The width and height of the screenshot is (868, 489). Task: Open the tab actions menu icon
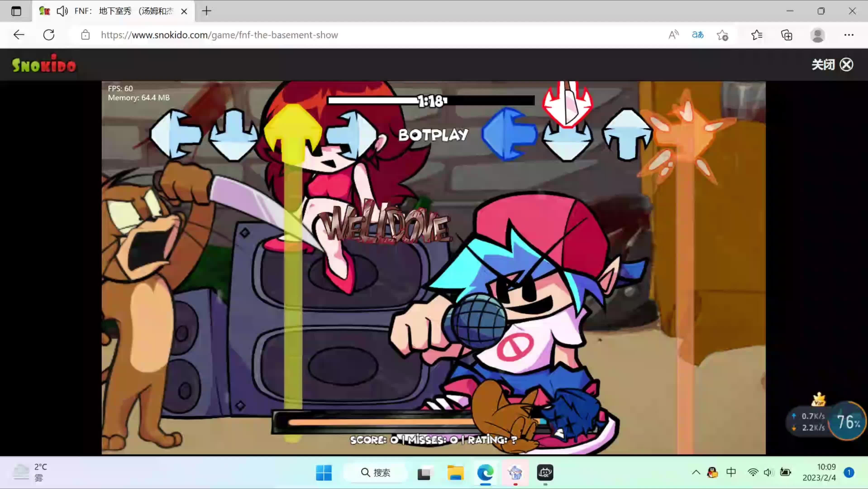point(16,11)
